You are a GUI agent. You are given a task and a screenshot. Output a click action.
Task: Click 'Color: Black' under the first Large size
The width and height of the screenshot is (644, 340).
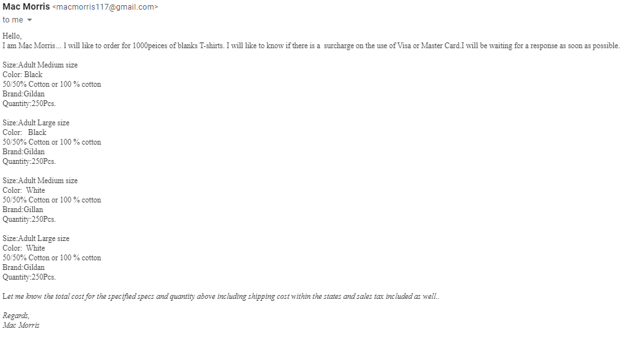(24, 132)
